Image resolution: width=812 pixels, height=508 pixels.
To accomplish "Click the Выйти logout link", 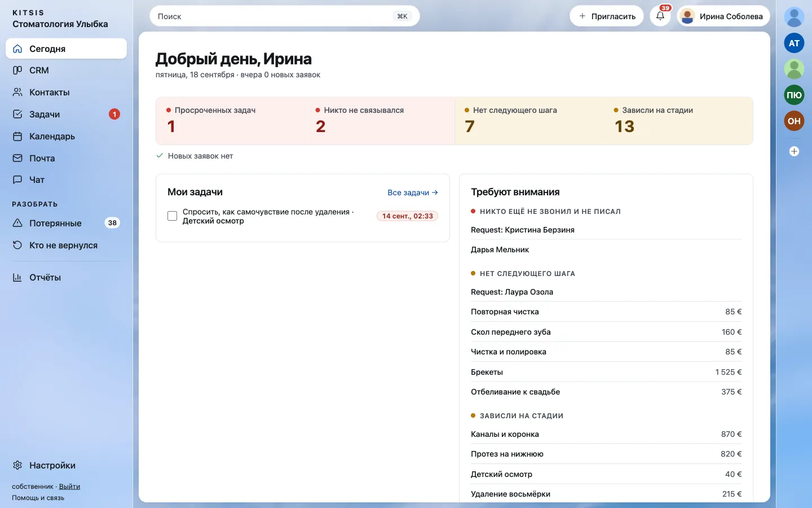I will [x=69, y=487].
